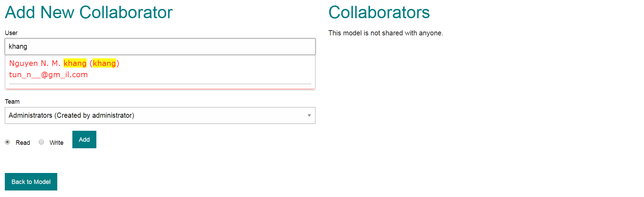Viewport: 644px width, 197px height.
Task: Click the "Write" permission label text
Action: click(56, 143)
